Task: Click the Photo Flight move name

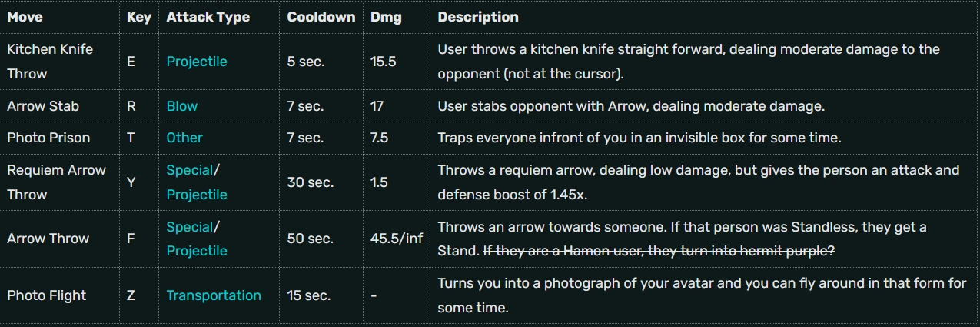Action: tap(46, 295)
